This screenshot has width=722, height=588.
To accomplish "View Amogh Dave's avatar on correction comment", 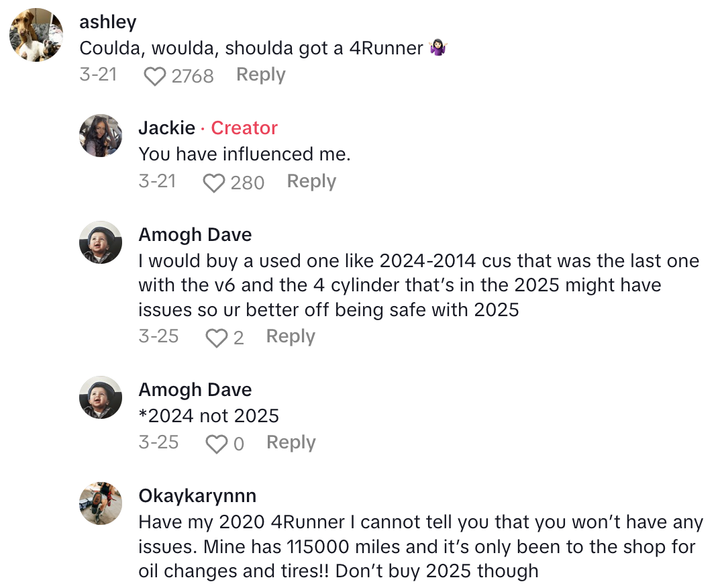I will pyautogui.click(x=101, y=397).
